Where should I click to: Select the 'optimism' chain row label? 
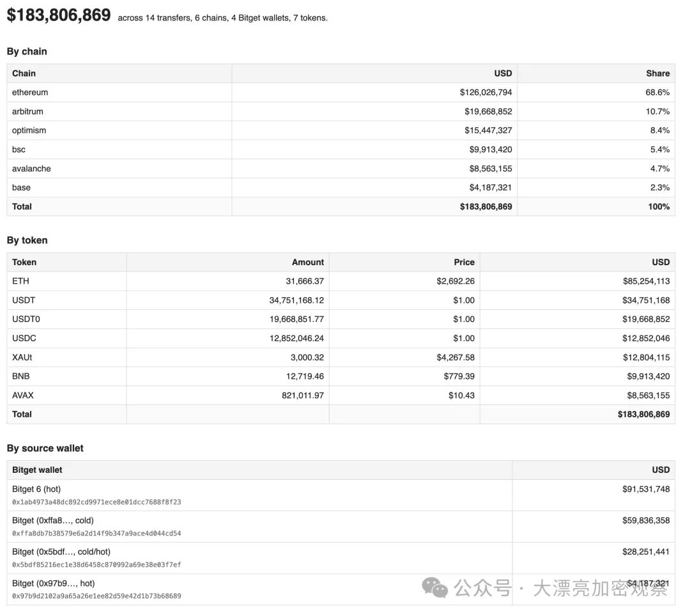click(x=29, y=130)
